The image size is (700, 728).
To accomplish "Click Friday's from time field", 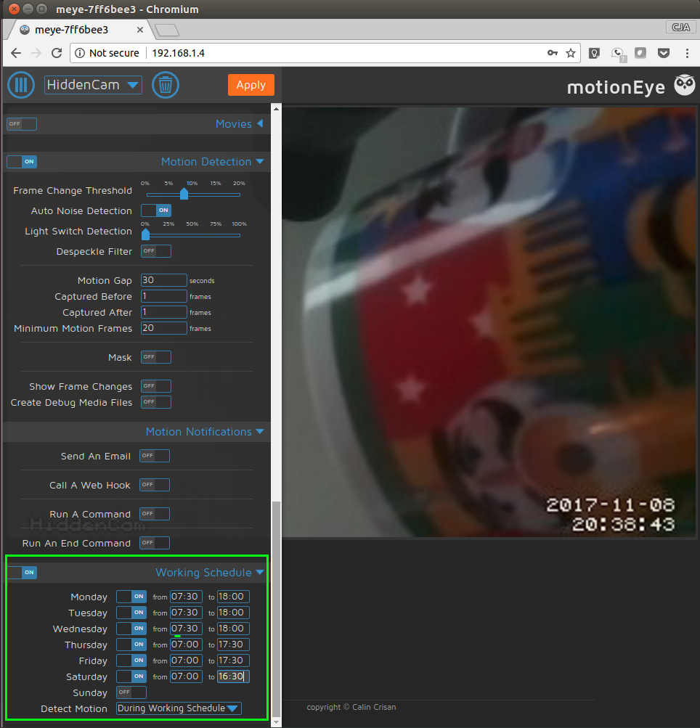I will click(x=186, y=660).
